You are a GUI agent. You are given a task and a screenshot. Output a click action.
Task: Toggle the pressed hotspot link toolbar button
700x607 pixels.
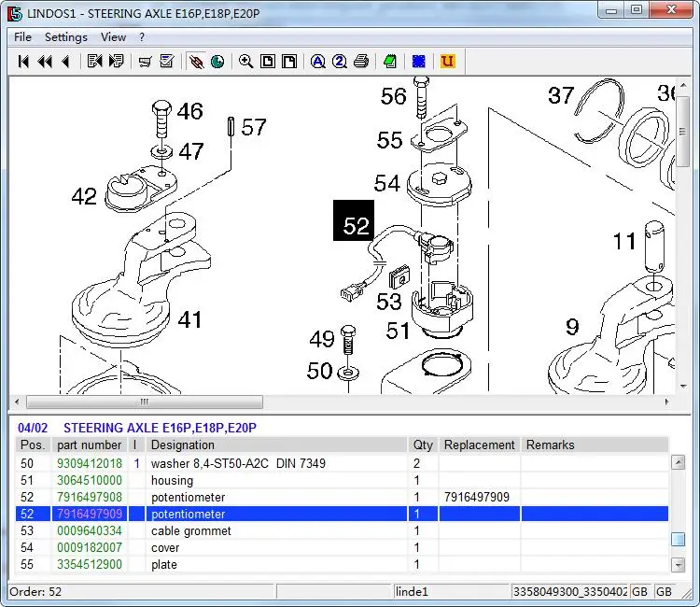point(196,62)
